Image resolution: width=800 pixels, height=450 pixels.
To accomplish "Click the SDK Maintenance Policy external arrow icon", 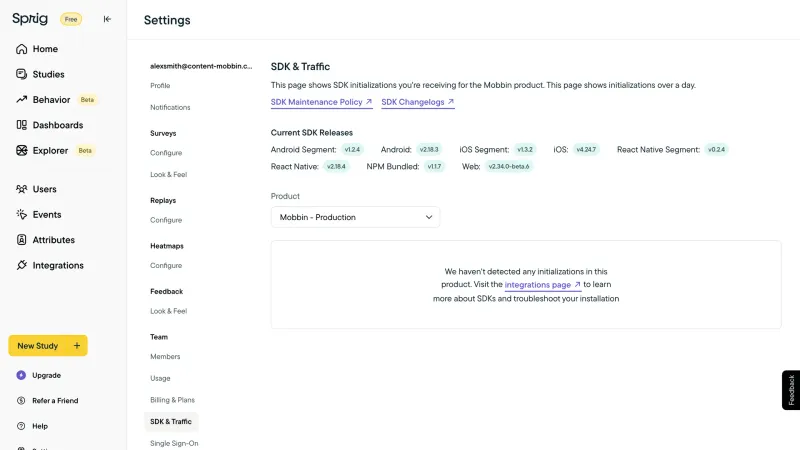I will point(368,102).
